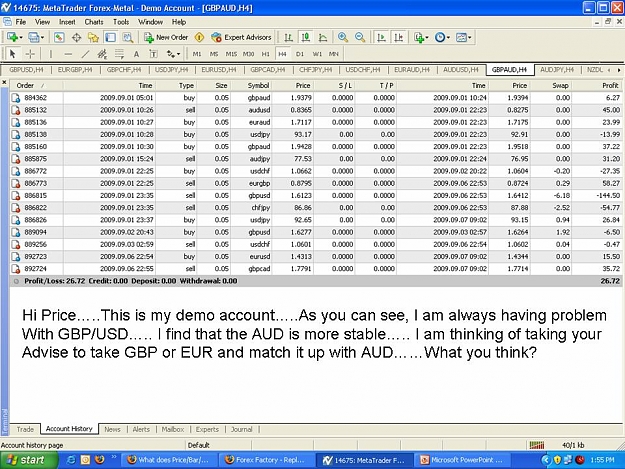Open the Journal terminal tab
The image size is (625, 469).
coord(242,429)
